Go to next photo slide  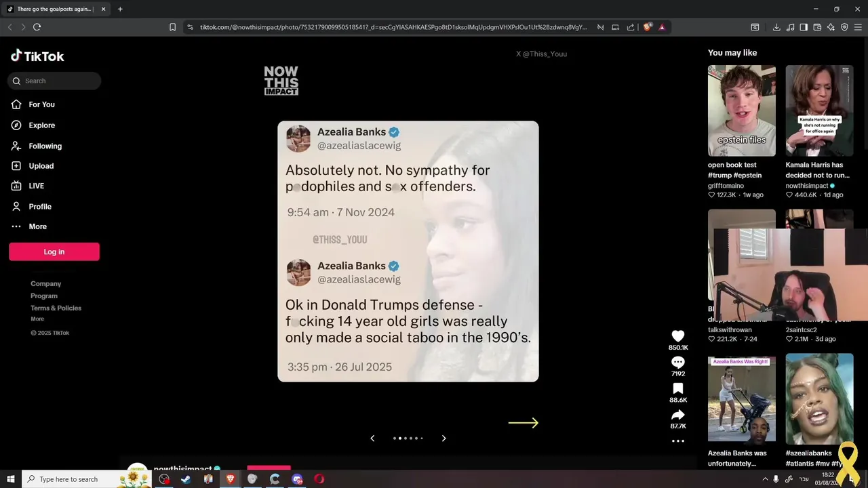point(444,439)
